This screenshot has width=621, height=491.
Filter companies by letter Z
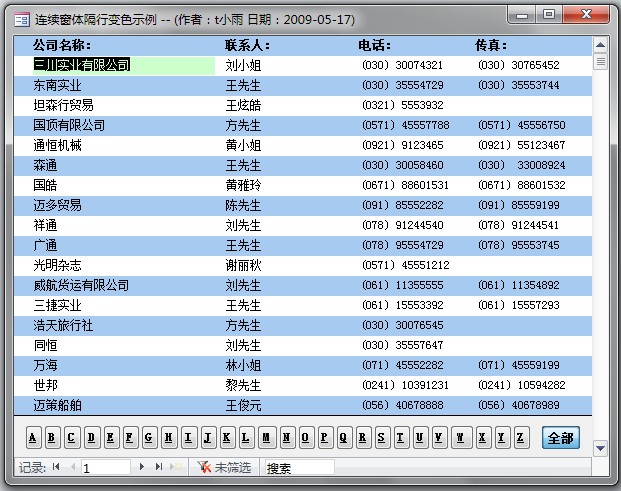(x=521, y=438)
